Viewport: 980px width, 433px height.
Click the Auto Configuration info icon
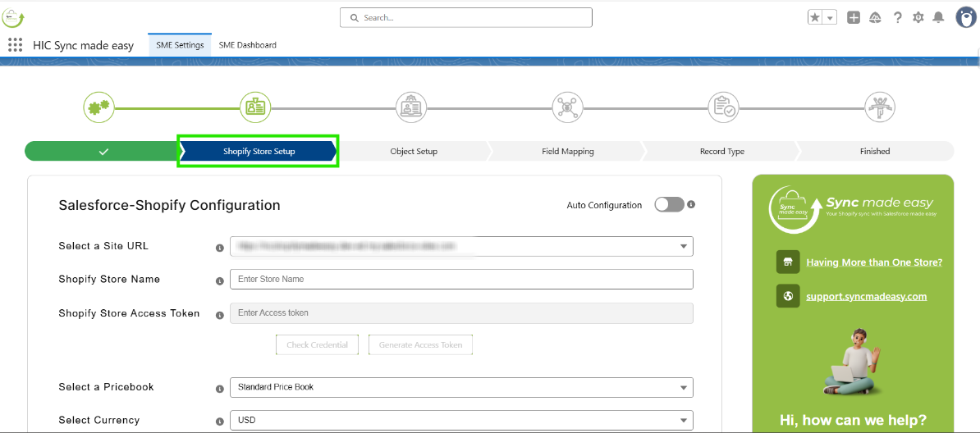(691, 204)
